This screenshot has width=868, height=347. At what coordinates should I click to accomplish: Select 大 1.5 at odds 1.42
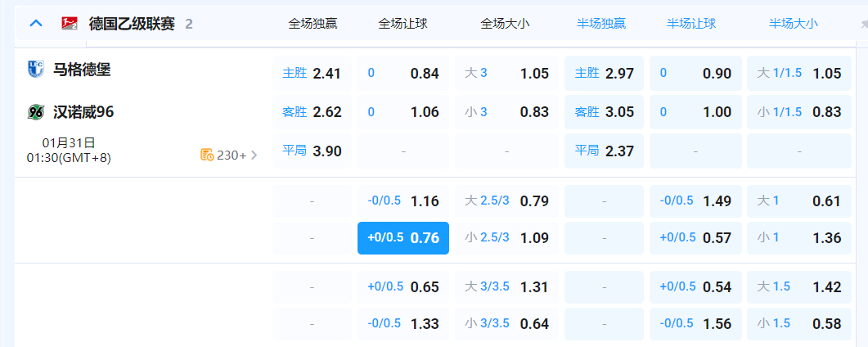tap(798, 287)
